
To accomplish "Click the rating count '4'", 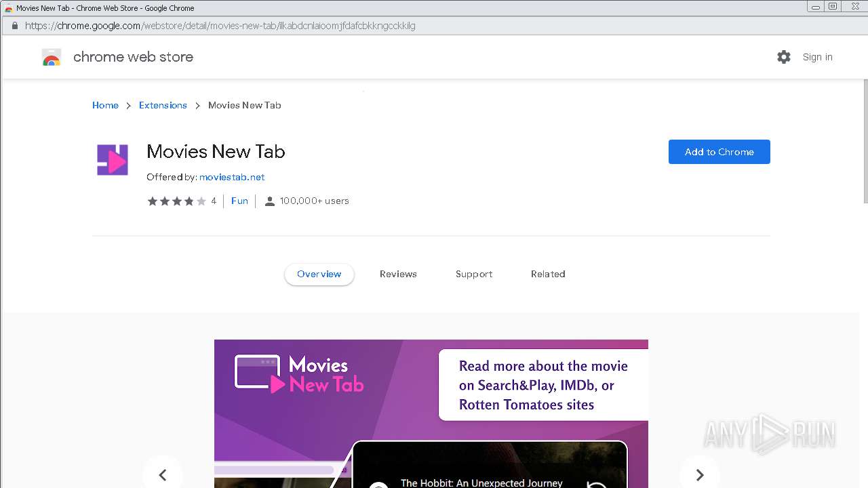I will click(x=214, y=201).
